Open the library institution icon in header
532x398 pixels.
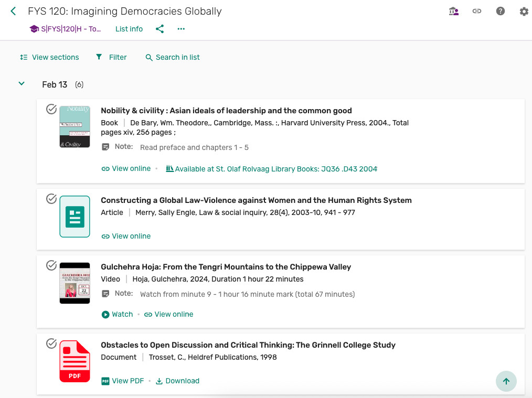[x=454, y=11]
